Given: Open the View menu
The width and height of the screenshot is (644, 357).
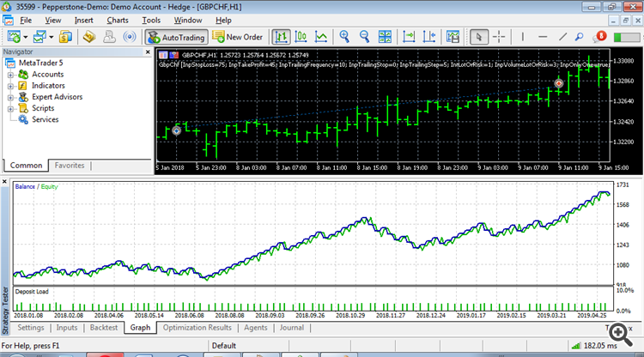Looking at the screenshot, I should [x=53, y=20].
